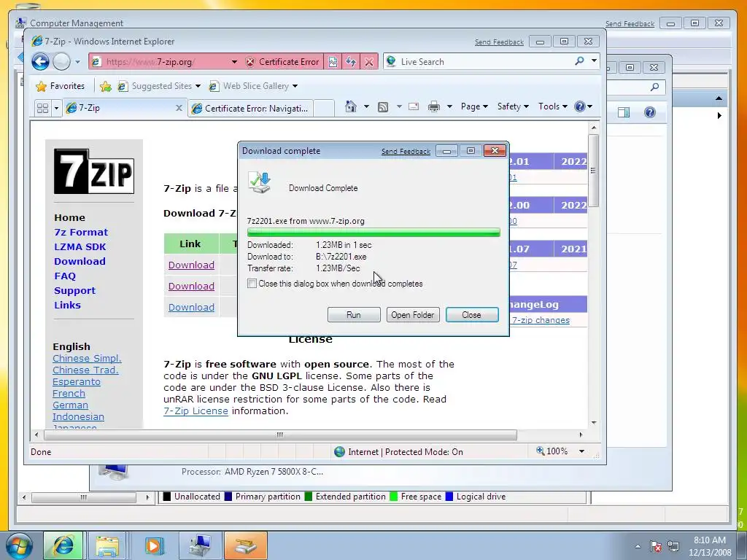The image size is (747, 560).
Task: Switch to Certificate Error: Navigation tab
Action: (x=251, y=109)
